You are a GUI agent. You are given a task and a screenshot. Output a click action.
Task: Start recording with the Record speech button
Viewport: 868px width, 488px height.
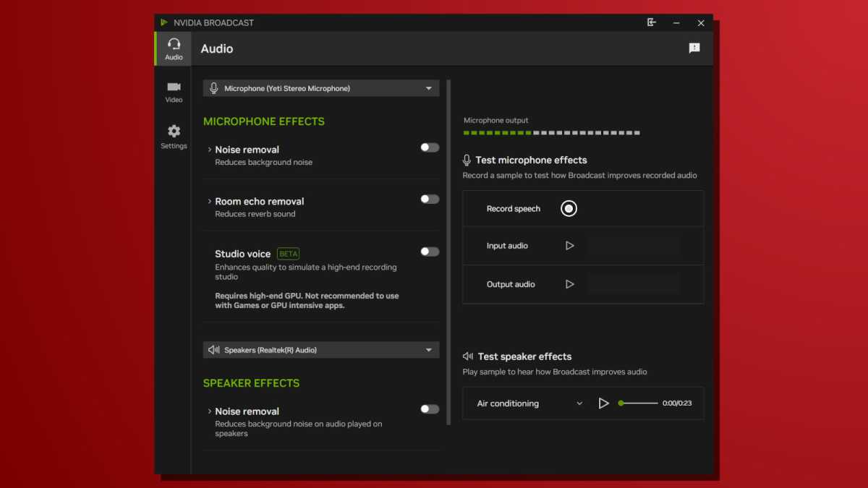tap(569, 208)
